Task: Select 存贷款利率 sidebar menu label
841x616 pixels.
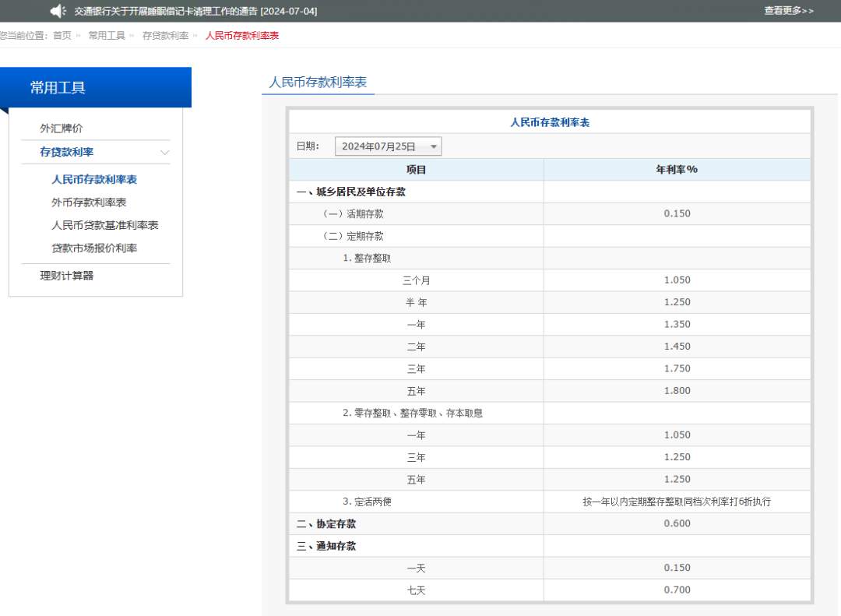Action: [x=66, y=152]
